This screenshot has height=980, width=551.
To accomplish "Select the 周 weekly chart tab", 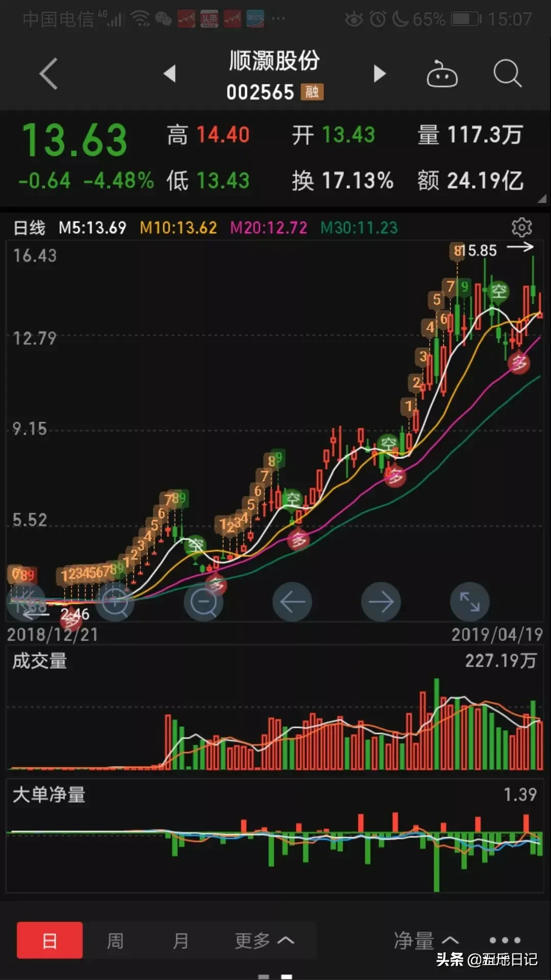I will point(115,940).
